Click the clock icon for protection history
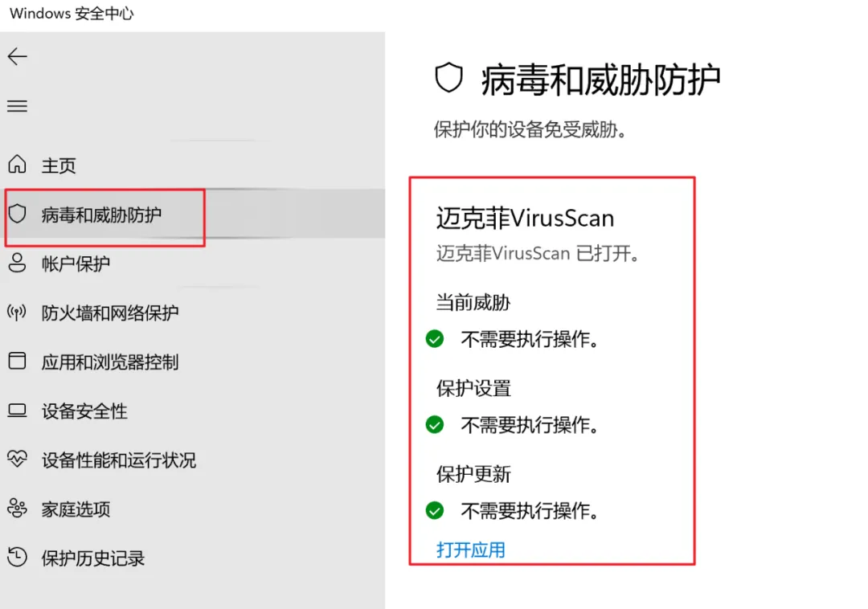The height and width of the screenshot is (609, 868). click(x=17, y=557)
